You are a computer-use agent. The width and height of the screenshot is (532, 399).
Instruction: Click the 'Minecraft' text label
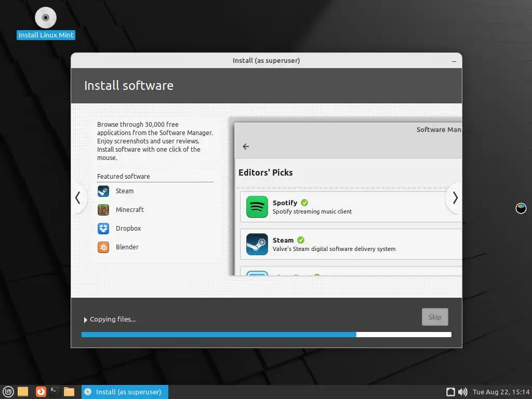click(129, 210)
